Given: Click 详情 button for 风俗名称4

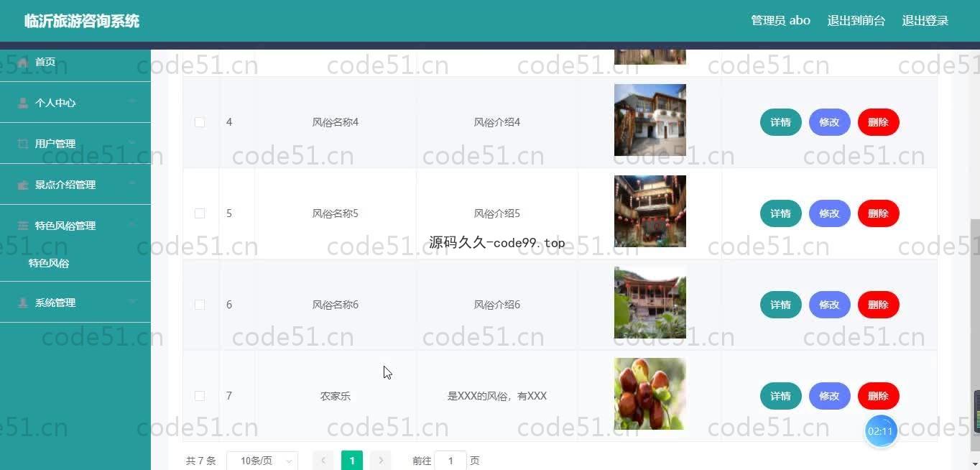Looking at the screenshot, I should 781,122.
